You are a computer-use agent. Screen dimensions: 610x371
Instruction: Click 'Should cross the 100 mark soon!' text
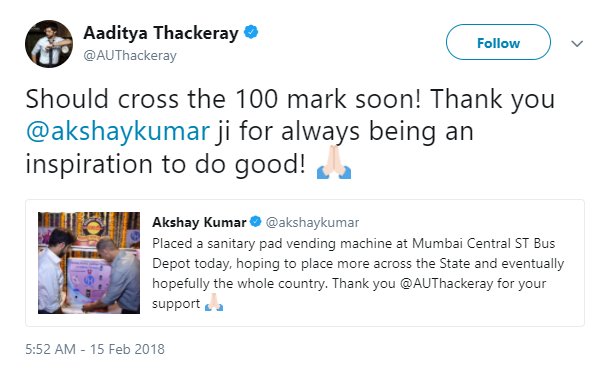click(x=223, y=99)
